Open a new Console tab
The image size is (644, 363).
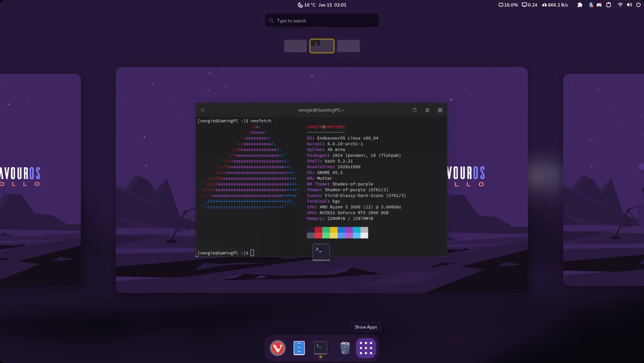coord(414,110)
